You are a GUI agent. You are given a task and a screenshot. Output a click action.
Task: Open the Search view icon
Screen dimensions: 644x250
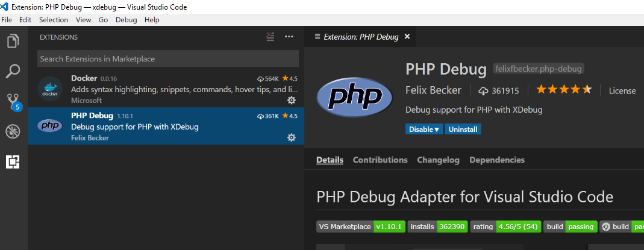tap(13, 72)
